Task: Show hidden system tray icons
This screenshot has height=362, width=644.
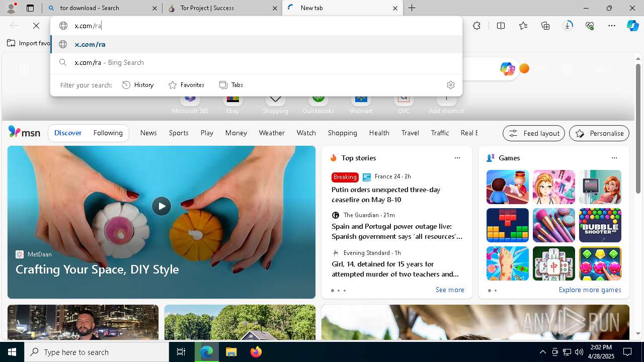Action: [542, 352]
